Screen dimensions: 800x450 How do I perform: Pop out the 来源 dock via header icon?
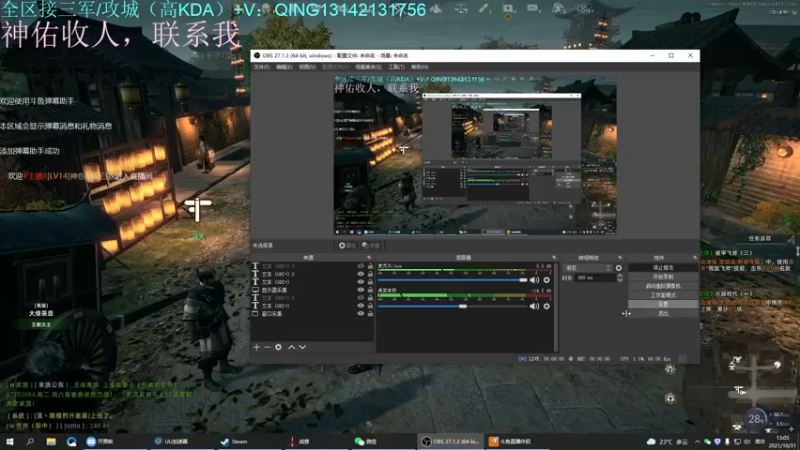(x=369, y=258)
